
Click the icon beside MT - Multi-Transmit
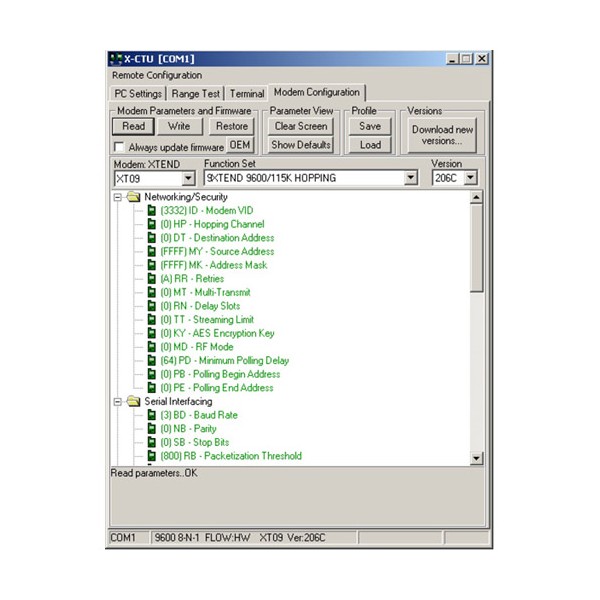[x=152, y=292]
